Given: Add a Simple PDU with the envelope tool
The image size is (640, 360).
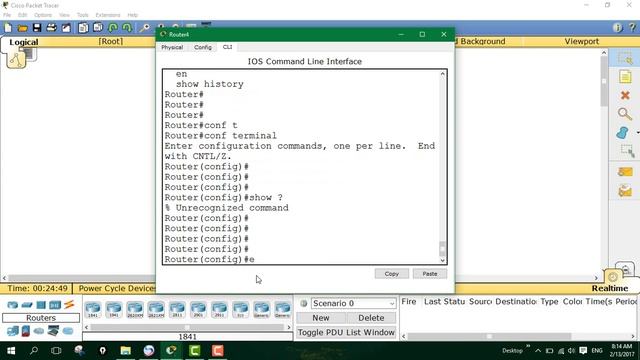Looking at the screenshot, I should click(625, 172).
